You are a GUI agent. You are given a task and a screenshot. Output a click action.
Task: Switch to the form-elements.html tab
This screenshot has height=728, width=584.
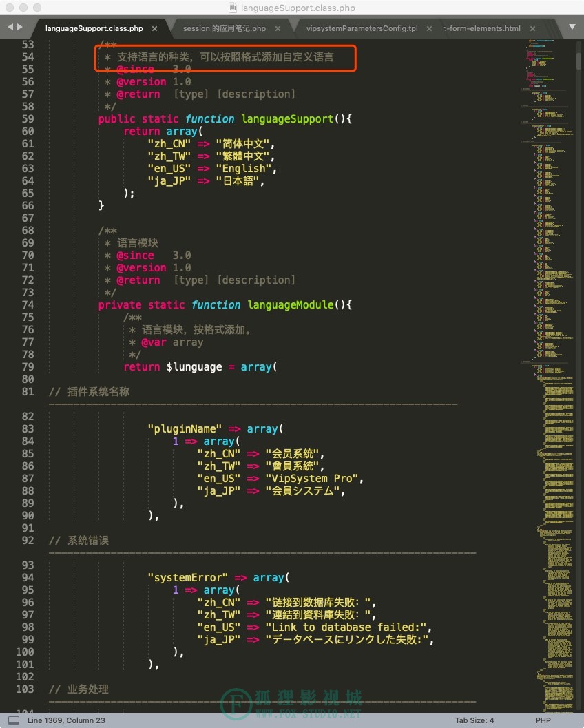tap(482, 28)
